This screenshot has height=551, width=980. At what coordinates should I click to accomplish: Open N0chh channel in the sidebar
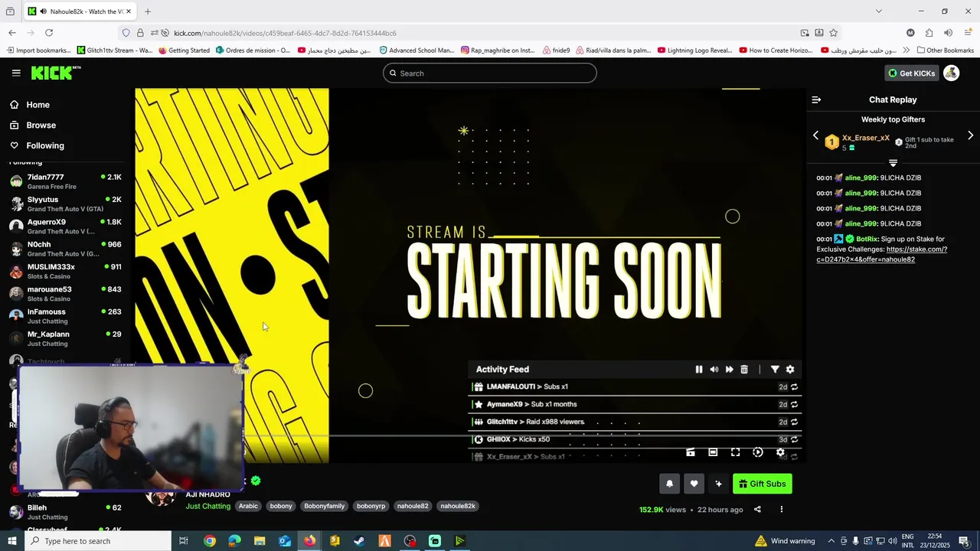click(65, 249)
